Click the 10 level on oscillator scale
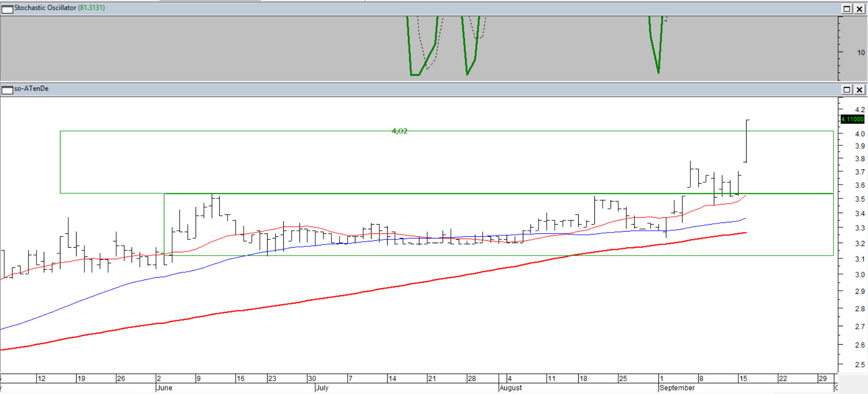 (x=861, y=53)
